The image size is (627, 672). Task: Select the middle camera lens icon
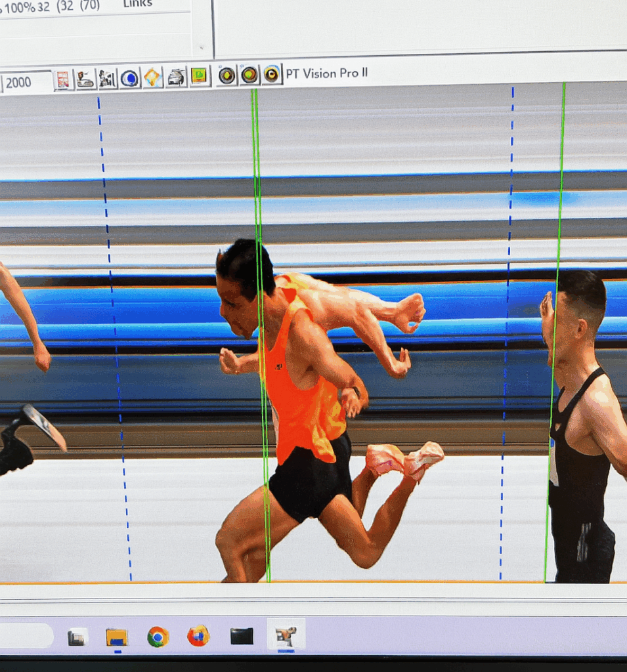(249, 75)
